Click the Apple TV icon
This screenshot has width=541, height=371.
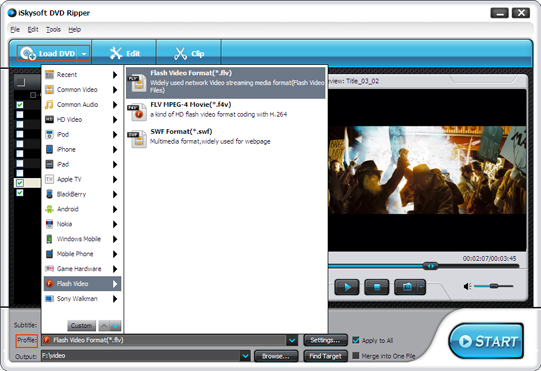click(49, 179)
